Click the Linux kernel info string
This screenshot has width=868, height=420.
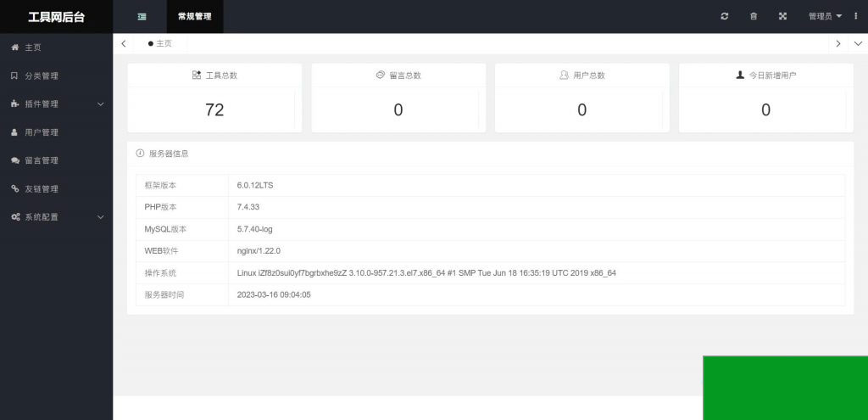pos(426,272)
